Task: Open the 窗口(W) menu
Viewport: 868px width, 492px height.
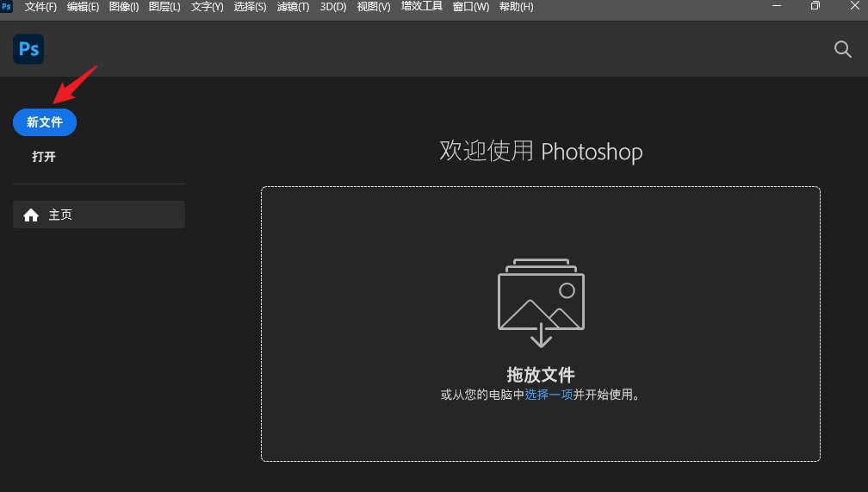Action: [471, 7]
